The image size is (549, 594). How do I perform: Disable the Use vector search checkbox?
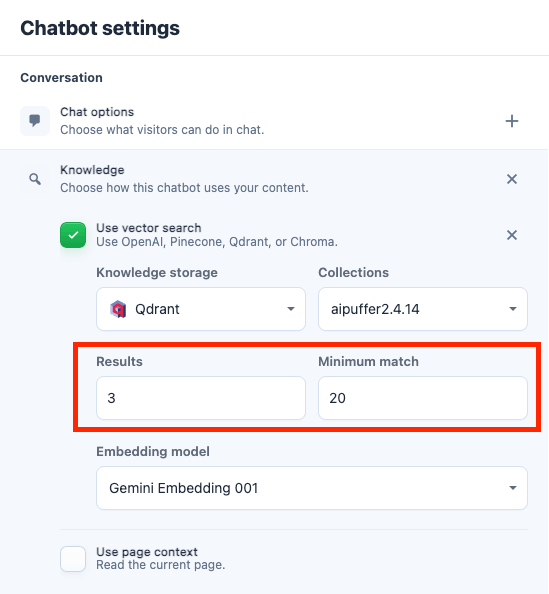(73, 235)
